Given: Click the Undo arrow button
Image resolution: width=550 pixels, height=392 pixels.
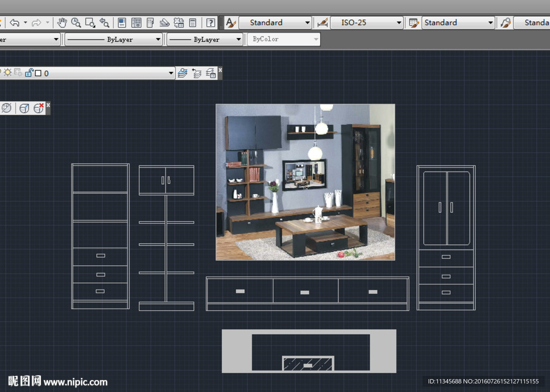Looking at the screenshot, I should (14, 23).
